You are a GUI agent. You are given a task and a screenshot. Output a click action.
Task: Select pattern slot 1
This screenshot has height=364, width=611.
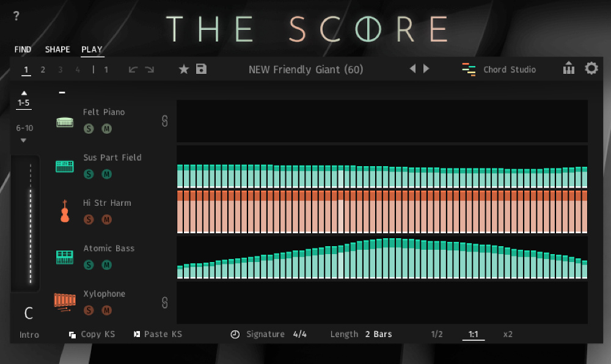tap(26, 70)
